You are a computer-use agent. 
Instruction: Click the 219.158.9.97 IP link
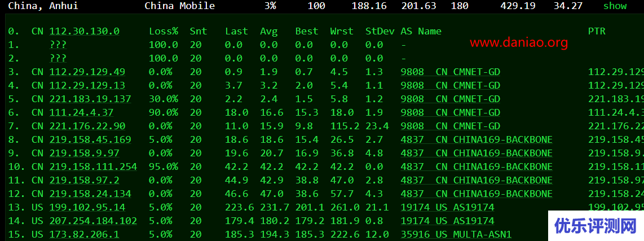85,153
